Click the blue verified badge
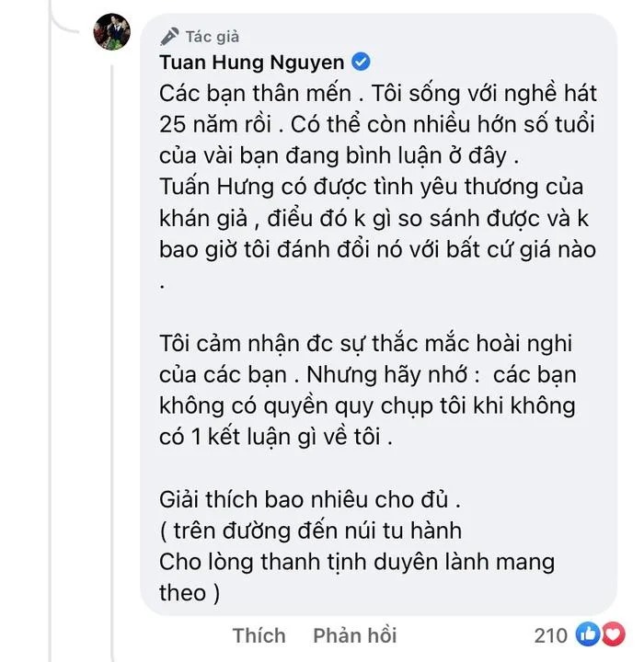The height and width of the screenshot is (662, 644). click(362, 63)
